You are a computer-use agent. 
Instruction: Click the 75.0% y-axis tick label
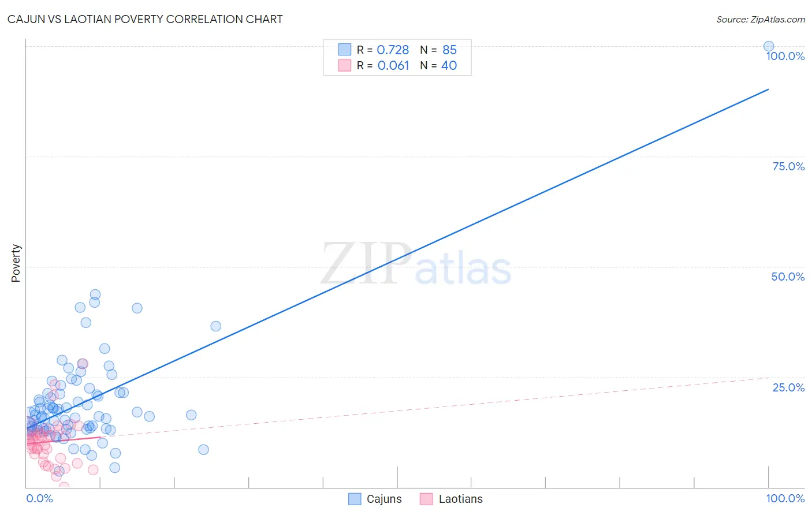788,166
